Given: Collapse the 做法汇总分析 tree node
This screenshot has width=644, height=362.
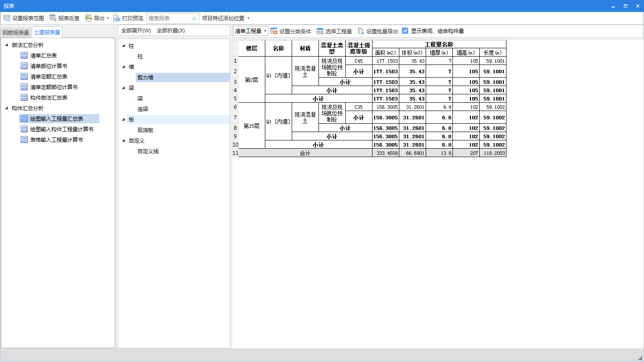Looking at the screenshot, I should (x=7, y=45).
